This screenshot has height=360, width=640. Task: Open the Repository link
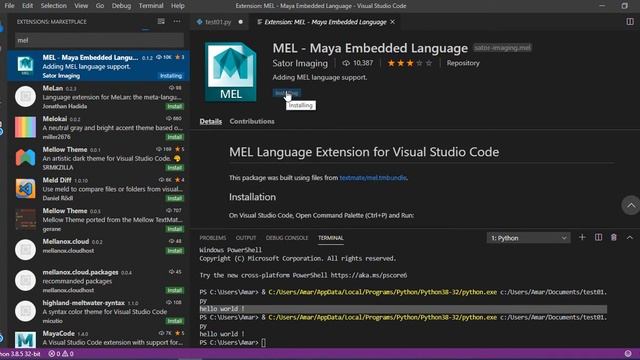[x=463, y=63]
